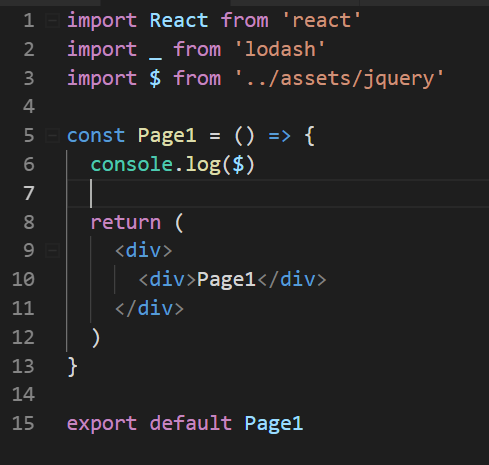Click the 'import' keyword on line 2
Image resolution: width=489 pixels, height=465 pixels.
click(102, 50)
